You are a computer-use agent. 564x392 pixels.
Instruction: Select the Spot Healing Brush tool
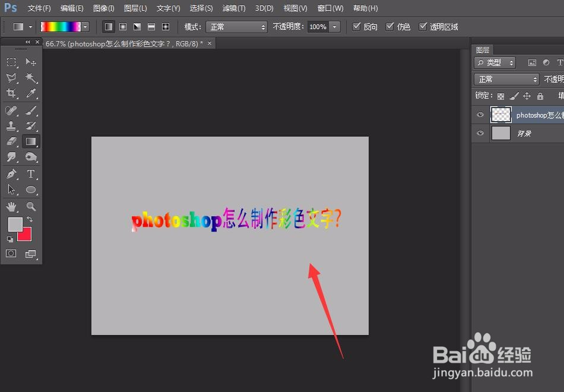click(11, 110)
